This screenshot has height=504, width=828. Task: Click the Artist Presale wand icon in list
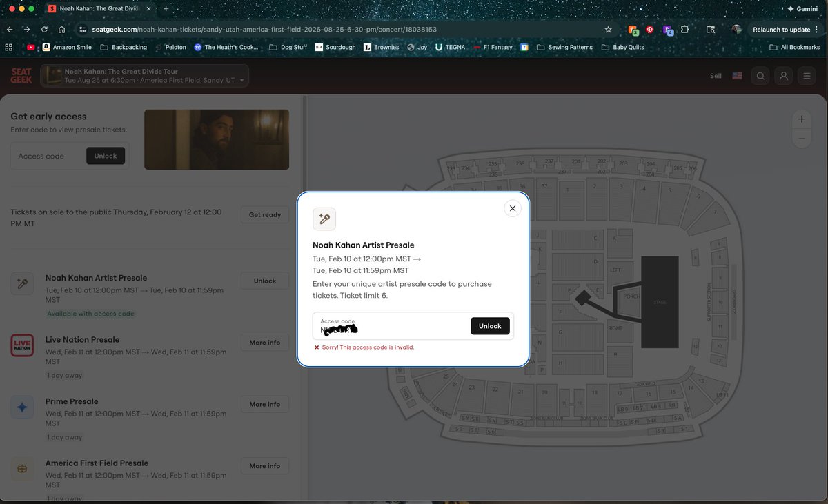[22, 283]
